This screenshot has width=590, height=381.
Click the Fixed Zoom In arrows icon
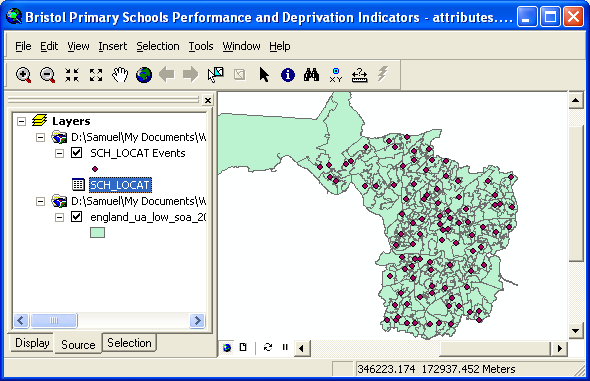(x=72, y=75)
